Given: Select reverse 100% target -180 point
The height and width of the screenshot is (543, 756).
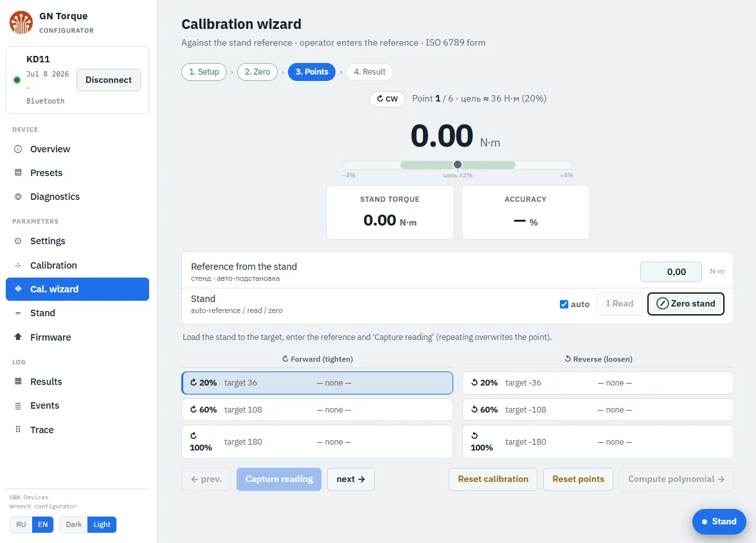Looking at the screenshot, I should (x=598, y=441).
